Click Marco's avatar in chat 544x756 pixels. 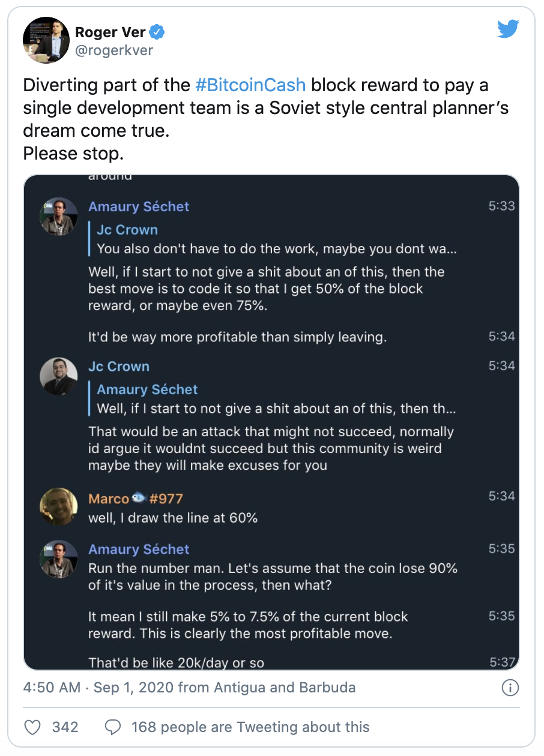click(59, 506)
